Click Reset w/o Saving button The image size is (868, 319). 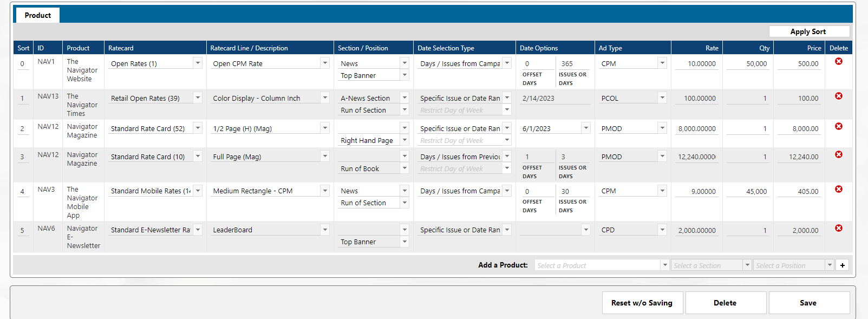pyautogui.click(x=642, y=303)
